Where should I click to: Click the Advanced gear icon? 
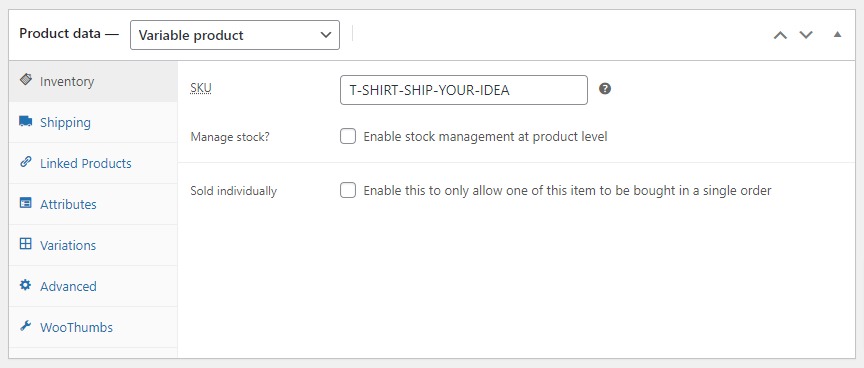[25, 285]
